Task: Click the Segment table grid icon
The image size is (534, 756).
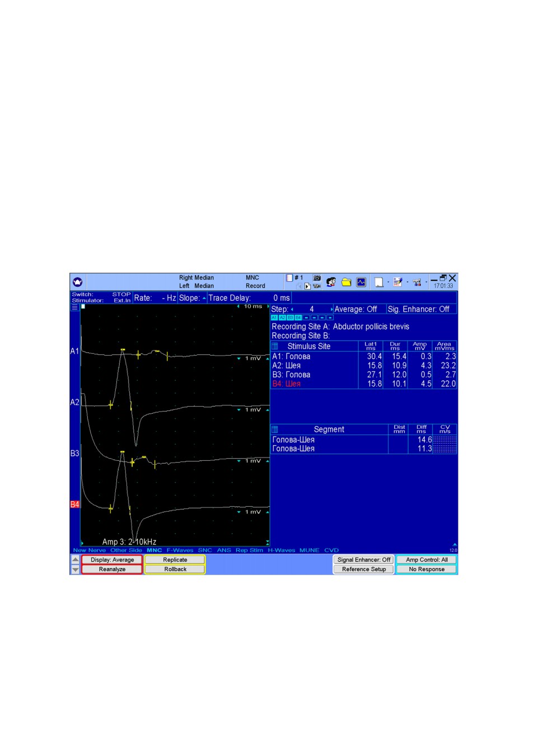Action: 275,430
